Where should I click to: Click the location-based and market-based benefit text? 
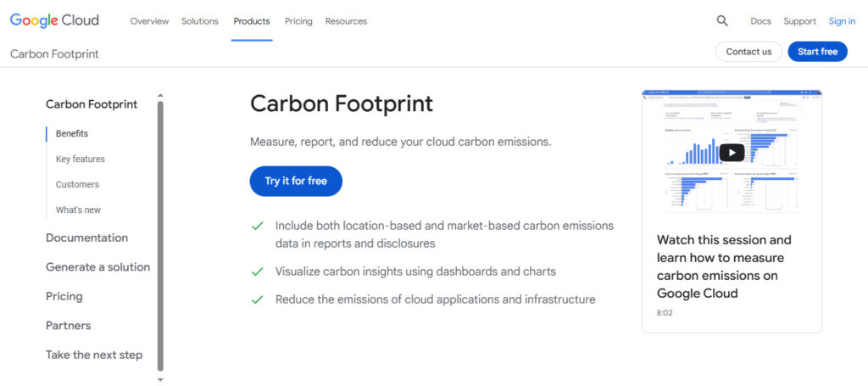click(444, 235)
